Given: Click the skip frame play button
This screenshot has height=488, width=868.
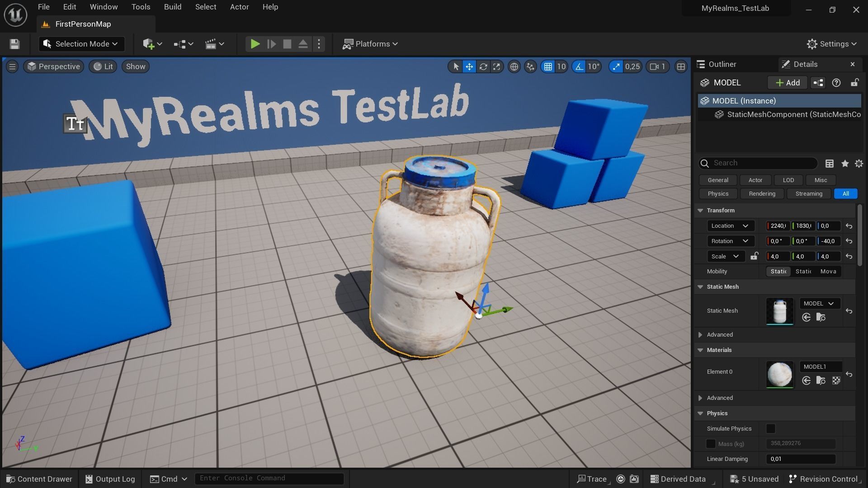Looking at the screenshot, I should coord(271,44).
